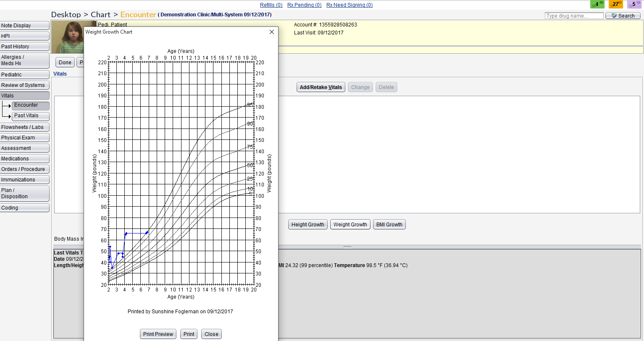644x341 pixels.
Task: Click the green notification icon showing 4
Action: (597, 4)
